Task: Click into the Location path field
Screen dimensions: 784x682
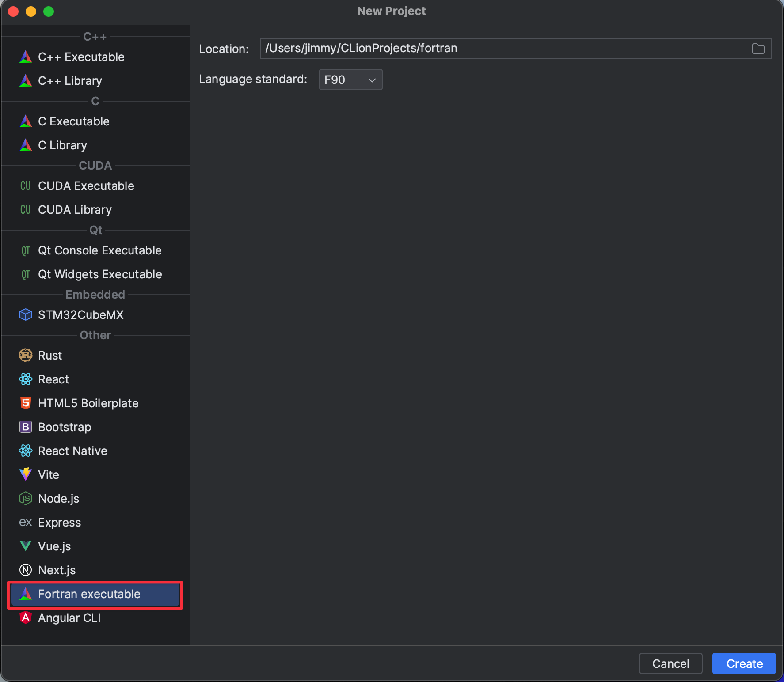Action: (x=504, y=49)
